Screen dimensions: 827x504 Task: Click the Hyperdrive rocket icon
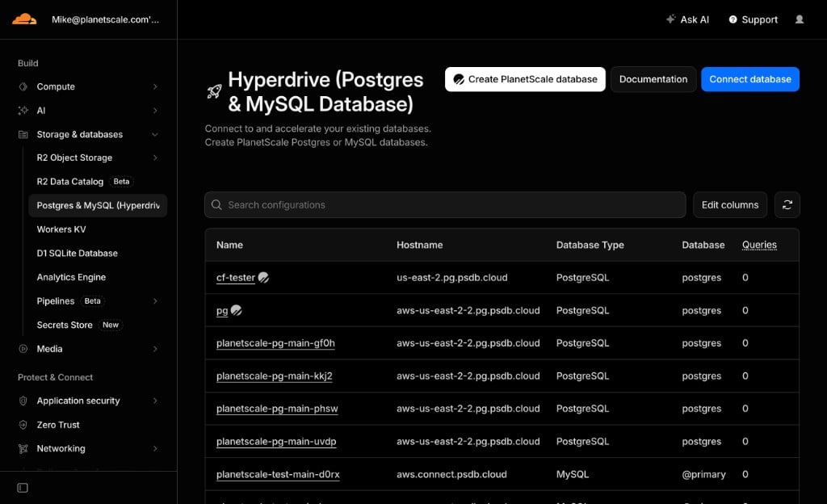(214, 92)
